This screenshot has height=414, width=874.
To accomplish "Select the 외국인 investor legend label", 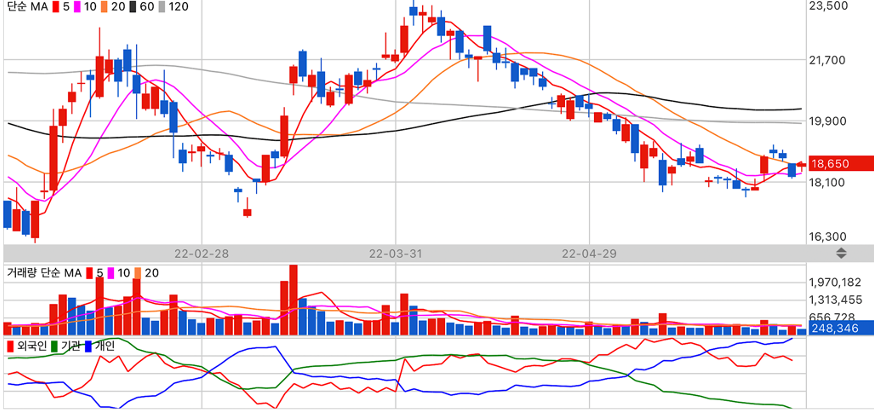I will [x=32, y=346].
